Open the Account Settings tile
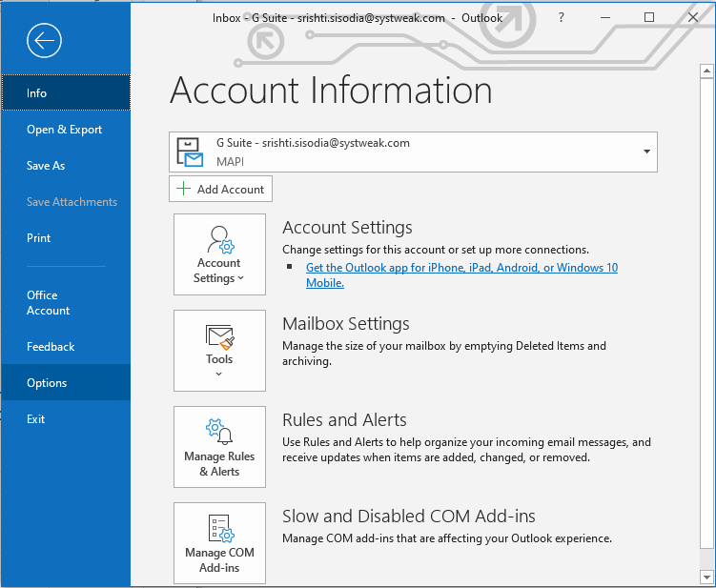The image size is (716, 588). click(219, 254)
